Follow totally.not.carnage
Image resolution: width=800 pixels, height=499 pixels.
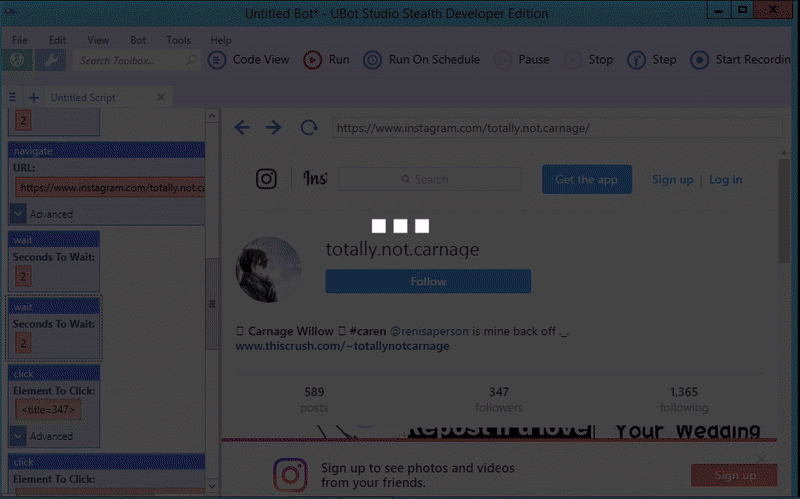tap(428, 282)
